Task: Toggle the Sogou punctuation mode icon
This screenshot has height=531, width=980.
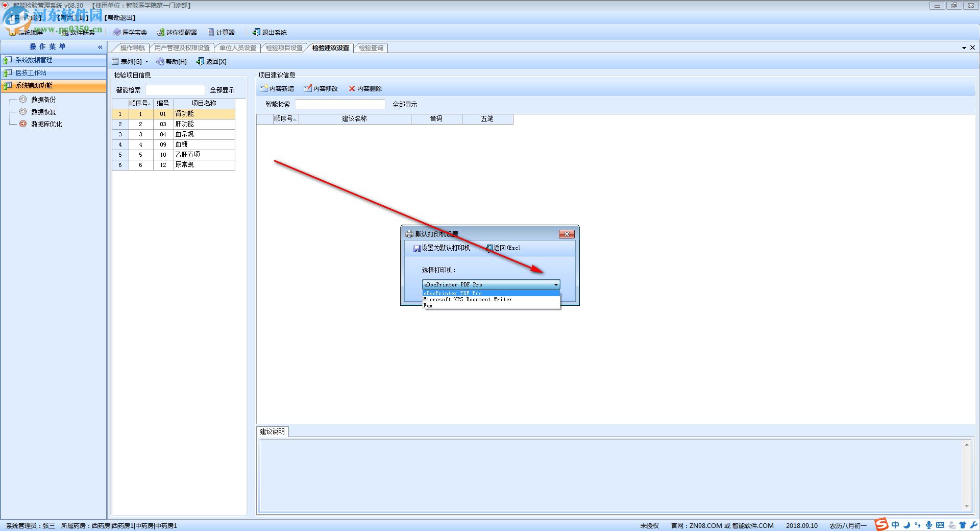Action: tap(918, 525)
